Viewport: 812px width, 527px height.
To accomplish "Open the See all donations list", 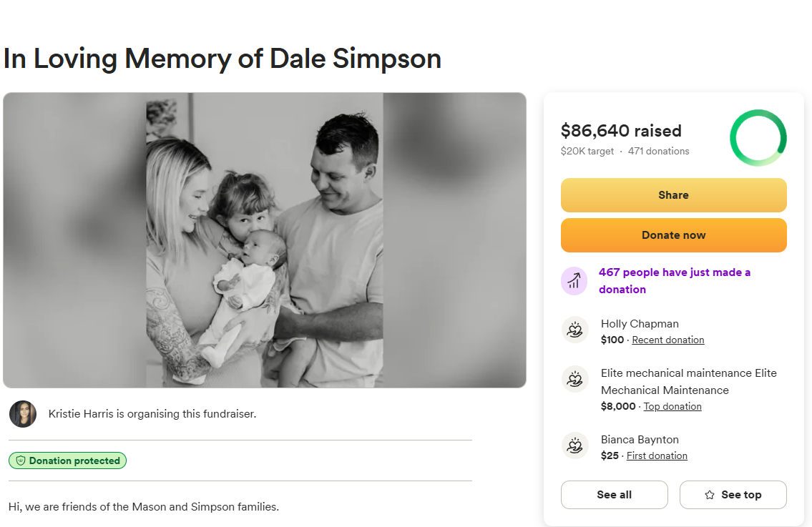I will 614,495.
